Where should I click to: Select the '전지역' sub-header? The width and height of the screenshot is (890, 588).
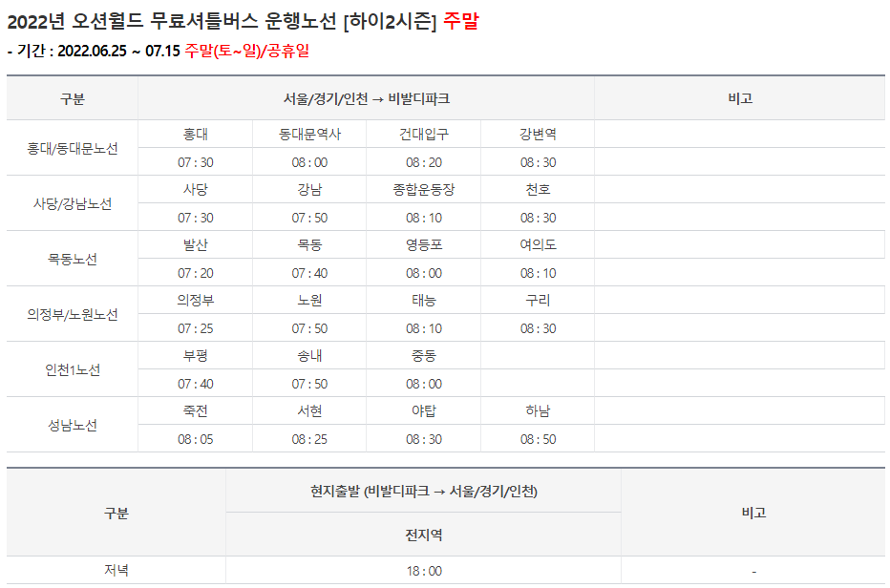(423, 535)
